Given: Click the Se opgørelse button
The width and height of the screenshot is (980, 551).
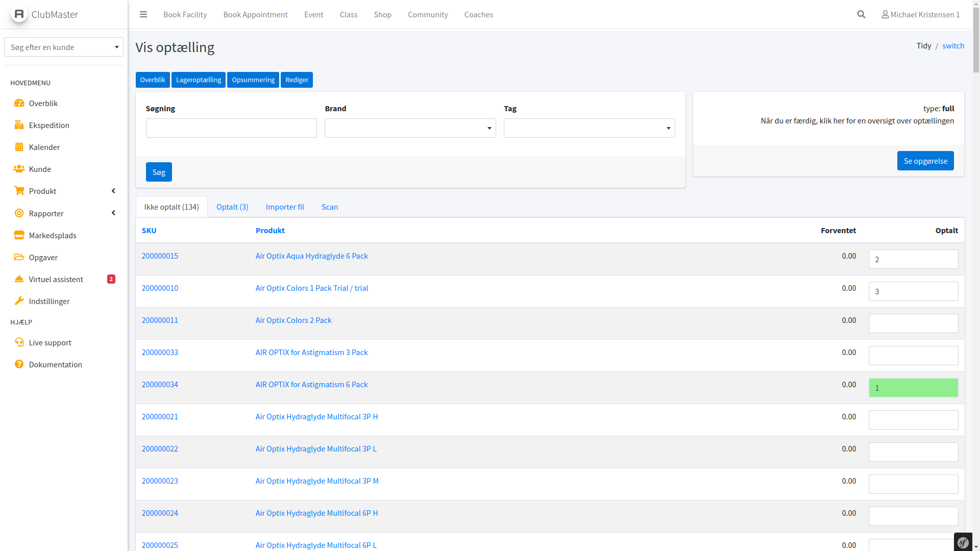Looking at the screenshot, I should tap(925, 161).
